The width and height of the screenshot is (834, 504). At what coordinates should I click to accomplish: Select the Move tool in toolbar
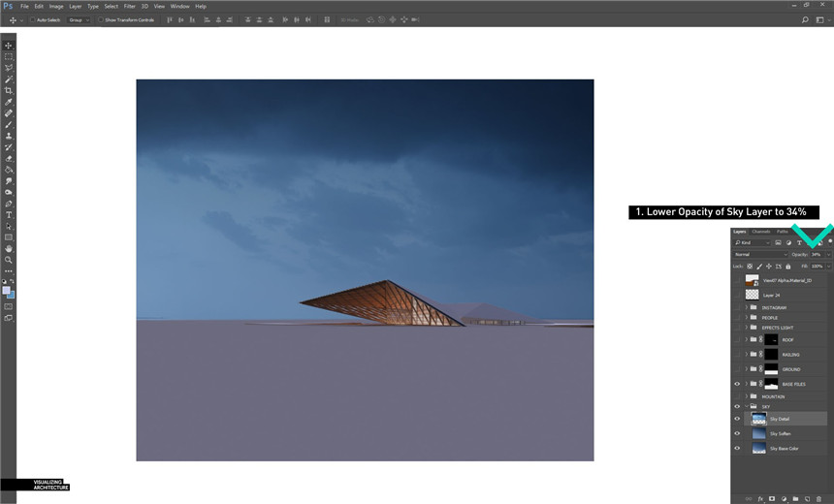(x=9, y=46)
